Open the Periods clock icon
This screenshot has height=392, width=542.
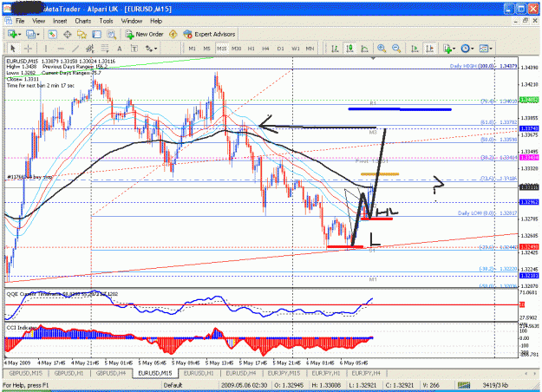coord(466,49)
